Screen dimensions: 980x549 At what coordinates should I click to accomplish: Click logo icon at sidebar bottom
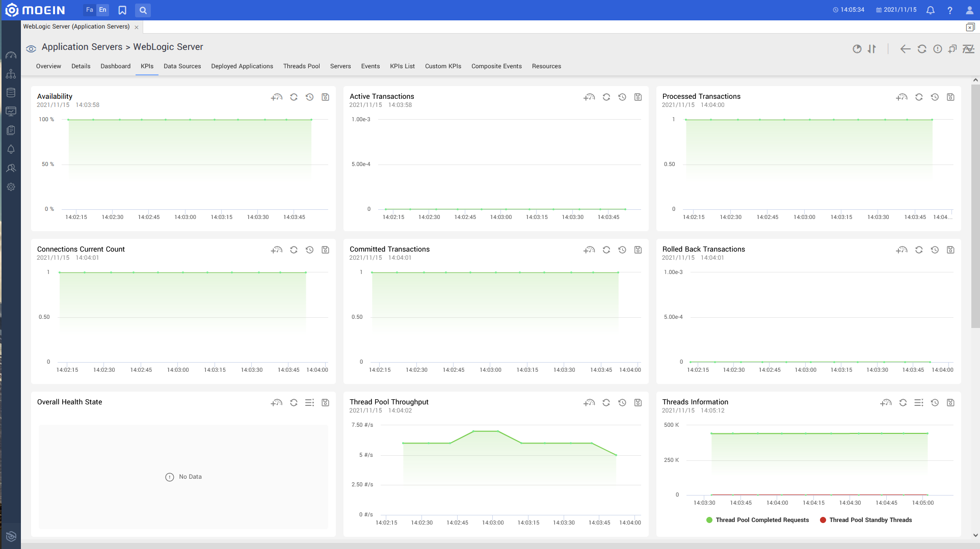click(x=11, y=536)
